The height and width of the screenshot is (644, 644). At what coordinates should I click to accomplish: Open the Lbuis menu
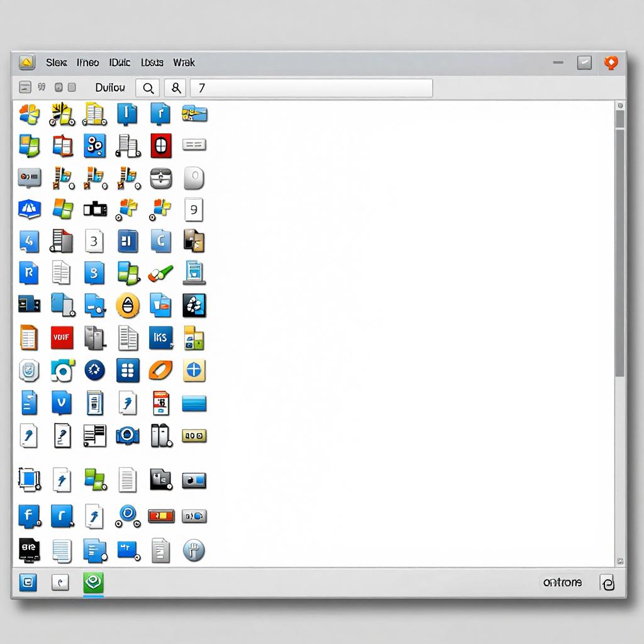(152, 62)
